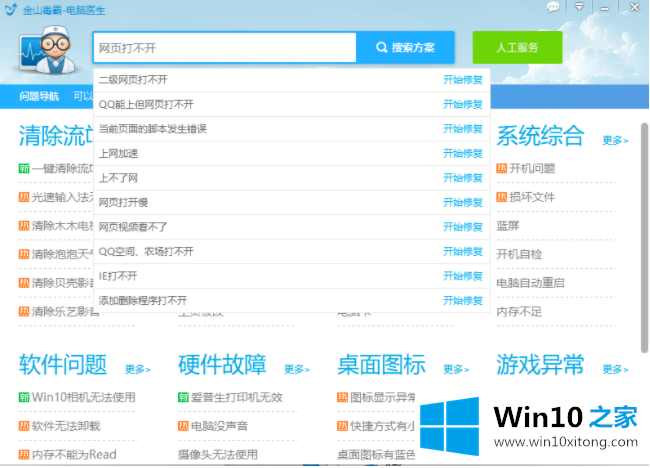The height and width of the screenshot is (468, 650).
Task: Select suggestion QQ能上但网页打不开
Action: coord(292,104)
